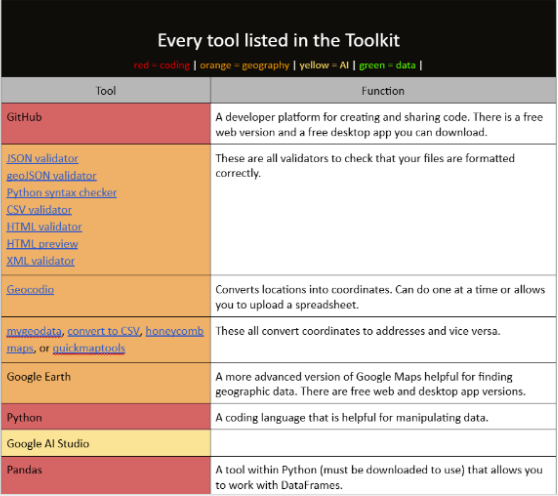Screen dimensions: 558x496
Task: Open the HTML preview link
Action: (x=42, y=244)
